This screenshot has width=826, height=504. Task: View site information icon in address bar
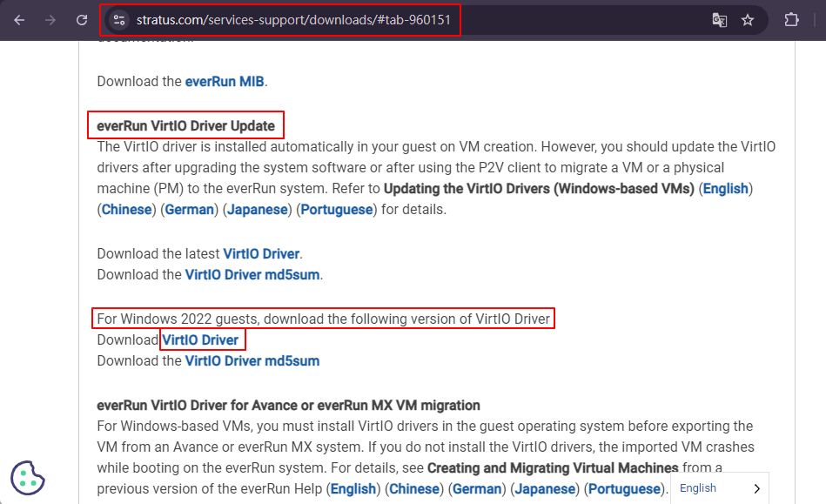[x=119, y=20]
